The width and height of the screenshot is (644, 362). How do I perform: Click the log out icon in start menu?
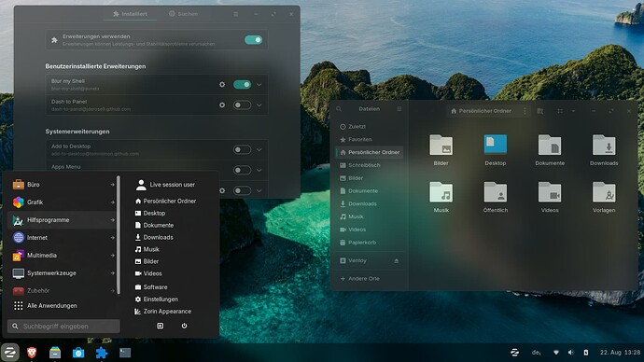161,326
